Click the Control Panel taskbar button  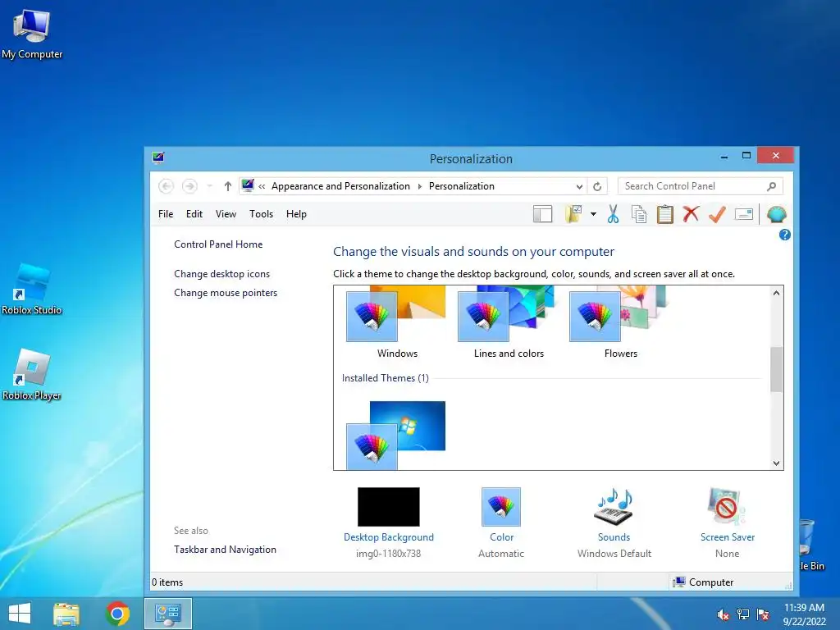point(167,614)
